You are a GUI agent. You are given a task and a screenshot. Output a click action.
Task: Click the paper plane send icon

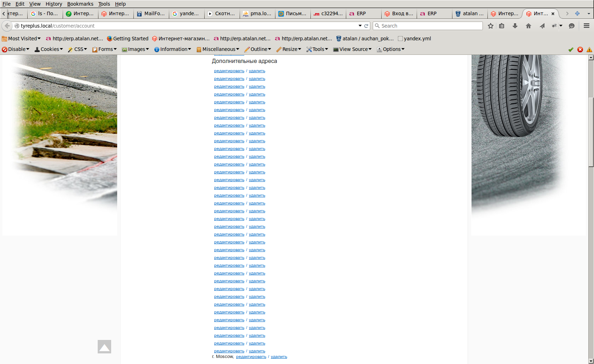[542, 26]
